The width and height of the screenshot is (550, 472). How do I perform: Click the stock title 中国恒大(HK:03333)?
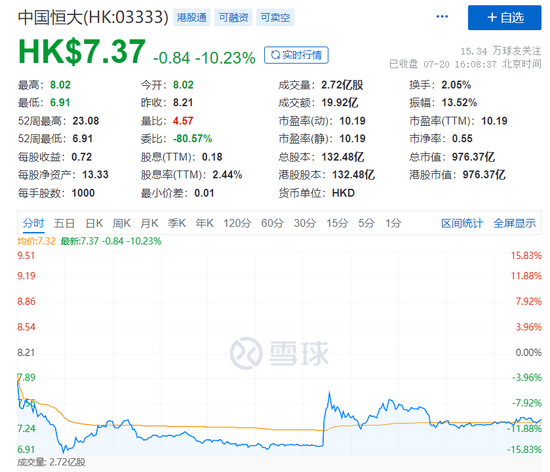(x=93, y=17)
